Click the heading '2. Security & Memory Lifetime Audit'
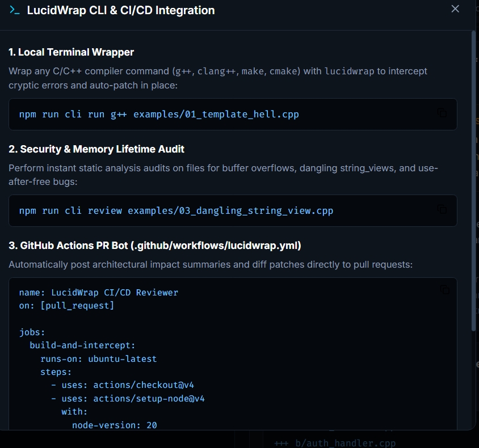This screenshot has width=479, height=448. click(x=96, y=149)
